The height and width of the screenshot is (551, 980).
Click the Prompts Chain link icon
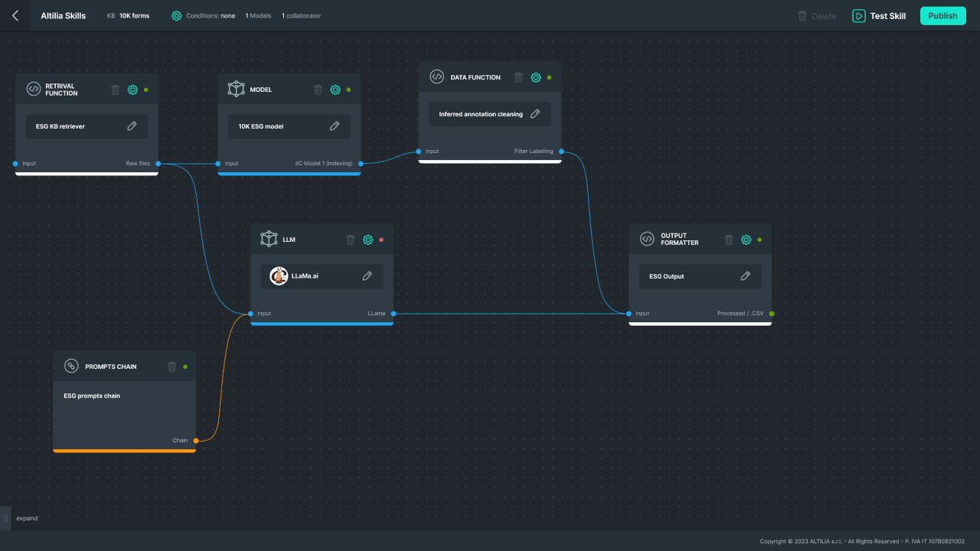pyautogui.click(x=71, y=366)
